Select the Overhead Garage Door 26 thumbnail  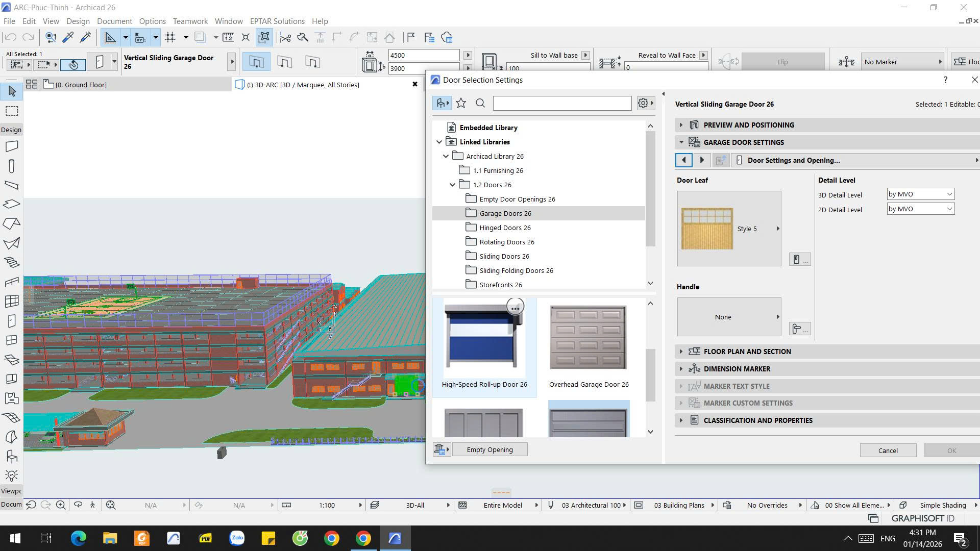click(588, 337)
